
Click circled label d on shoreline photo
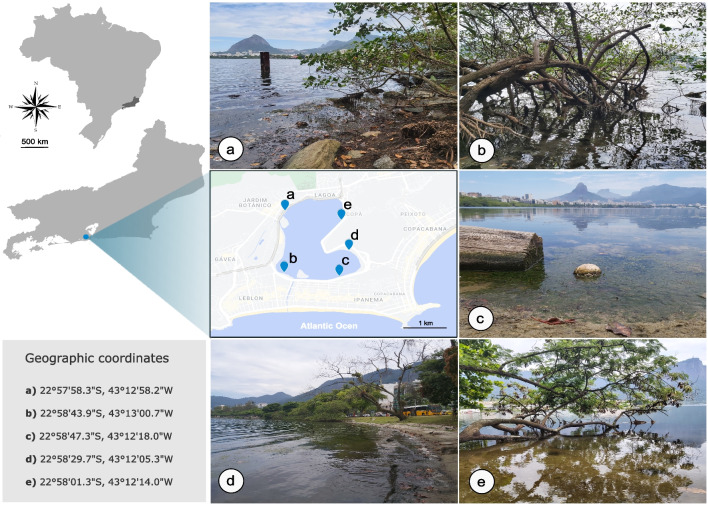pyautogui.click(x=231, y=481)
